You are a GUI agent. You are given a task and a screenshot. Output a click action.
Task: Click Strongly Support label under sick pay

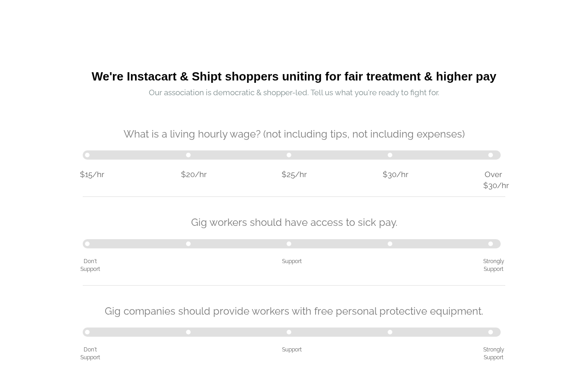(x=493, y=265)
